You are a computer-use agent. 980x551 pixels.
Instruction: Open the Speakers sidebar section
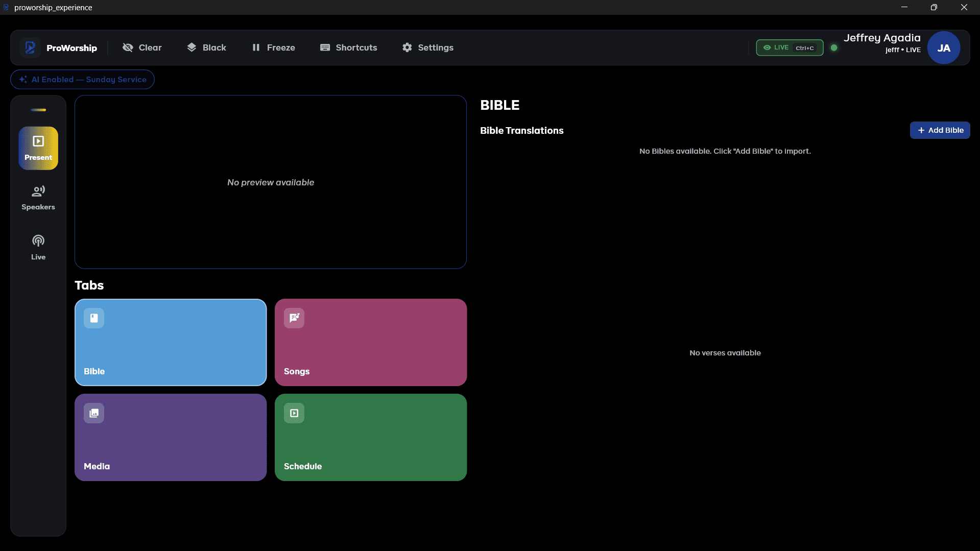pos(38,198)
